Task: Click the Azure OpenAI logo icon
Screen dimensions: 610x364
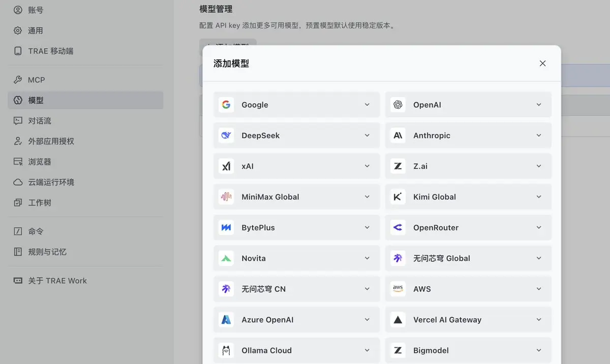Action: click(226, 320)
